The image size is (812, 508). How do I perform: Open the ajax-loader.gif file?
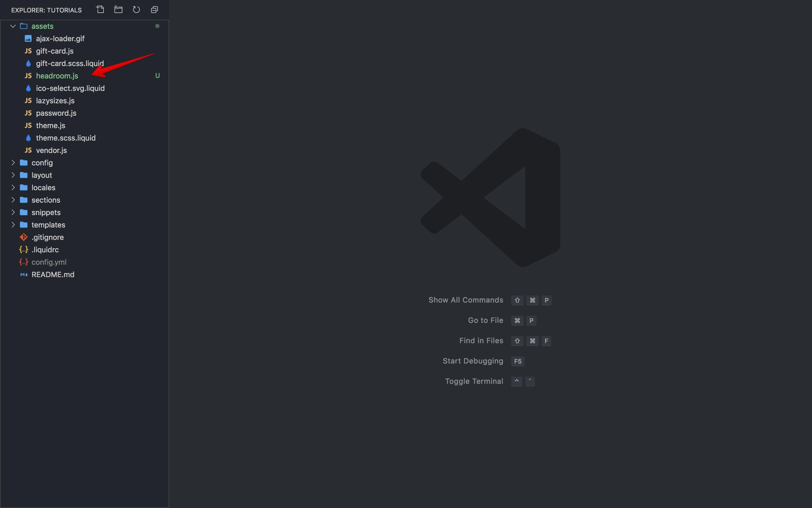point(60,39)
